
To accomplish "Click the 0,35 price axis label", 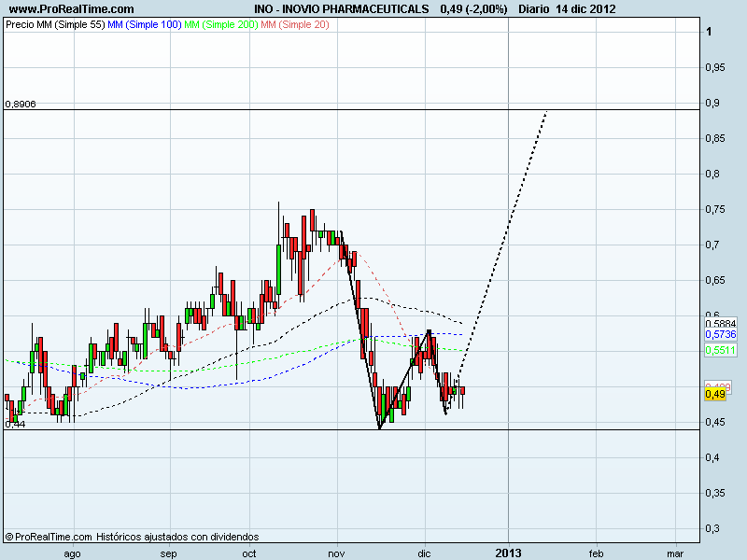I will point(715,493).
